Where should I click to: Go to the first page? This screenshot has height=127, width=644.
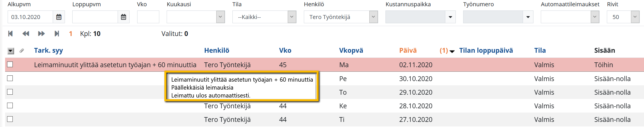[x=10, y=34]
